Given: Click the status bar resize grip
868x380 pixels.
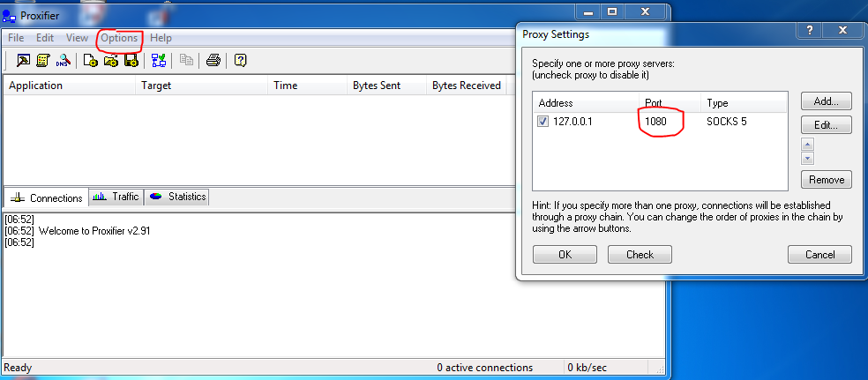Looking at the screenshot, I should 659,369.
